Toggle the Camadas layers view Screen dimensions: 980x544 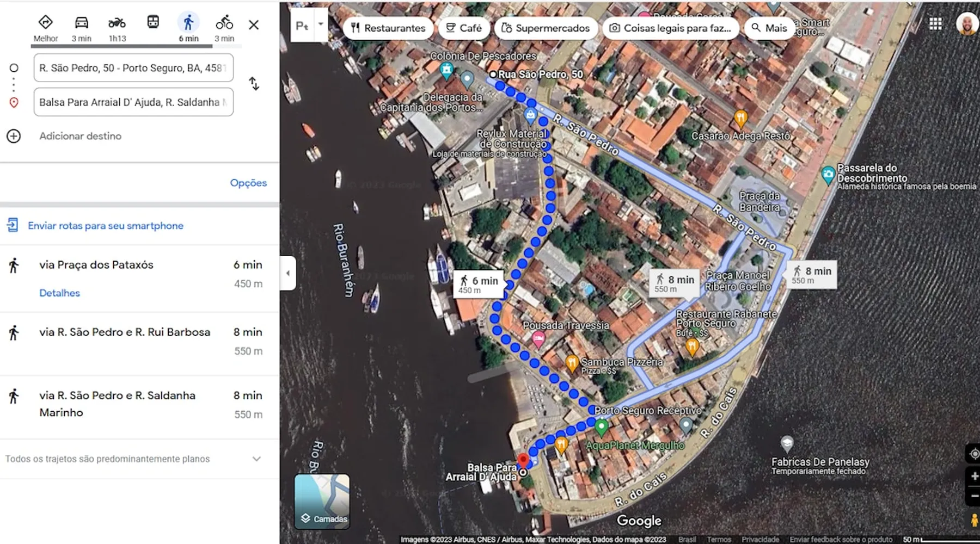(322, 502)
